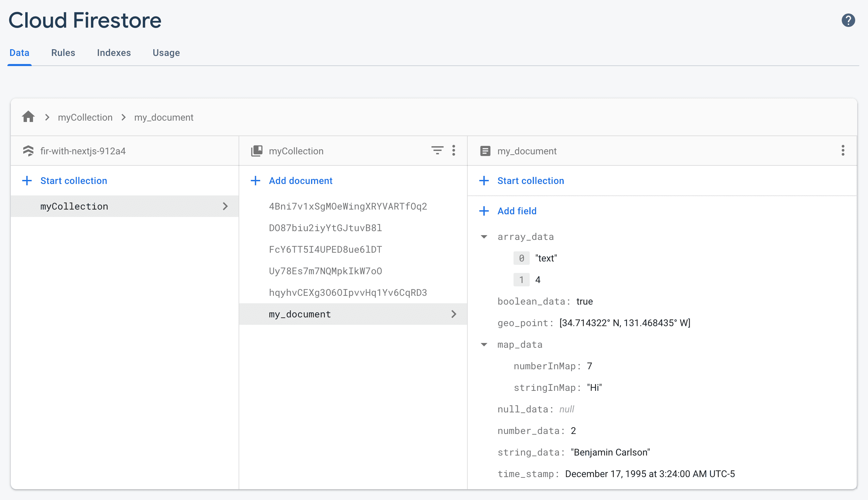868x500 pixels.
Task: Click array index 1 value 4
Action: pos(538,280)
